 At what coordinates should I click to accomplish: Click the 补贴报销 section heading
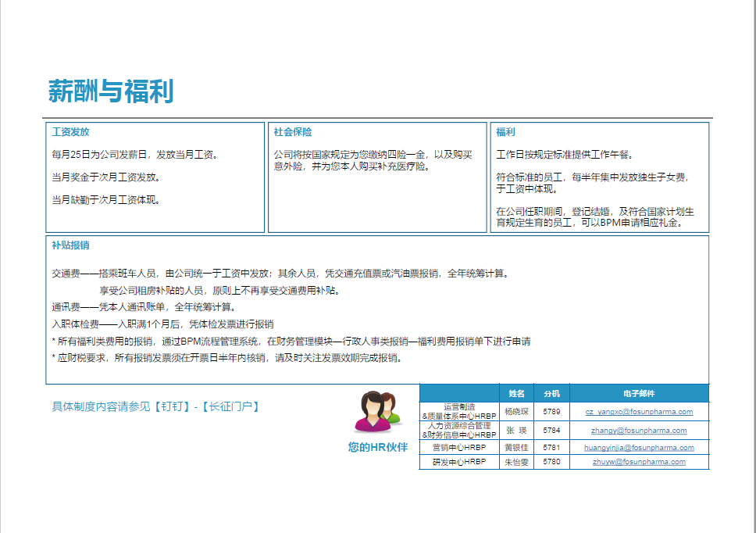(70, 245)
